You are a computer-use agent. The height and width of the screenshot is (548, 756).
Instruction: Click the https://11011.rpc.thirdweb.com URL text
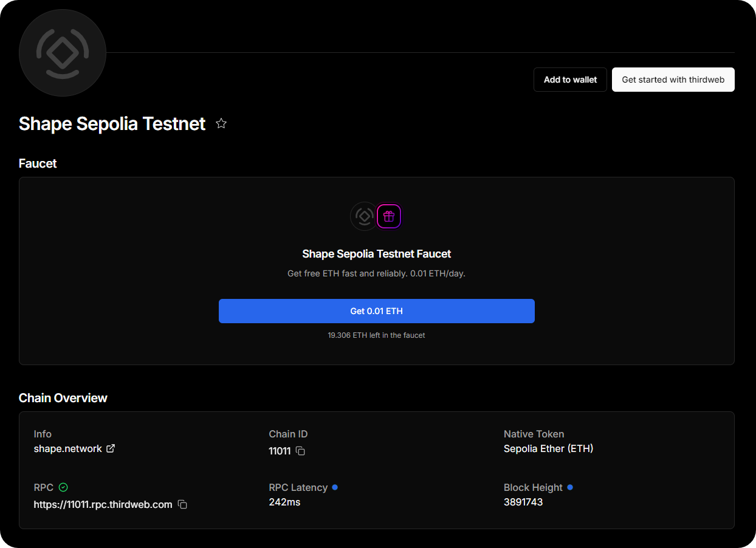coord(103,504)
